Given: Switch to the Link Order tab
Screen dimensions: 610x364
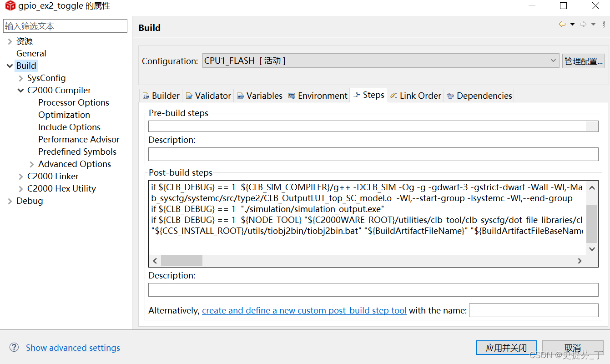Looking at the screenshot, I should coord(415,96).
